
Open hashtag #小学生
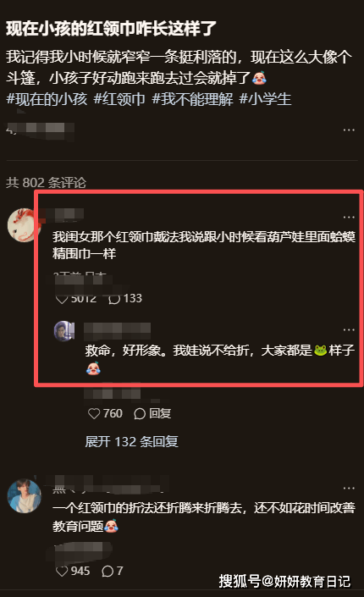point(266,99)
